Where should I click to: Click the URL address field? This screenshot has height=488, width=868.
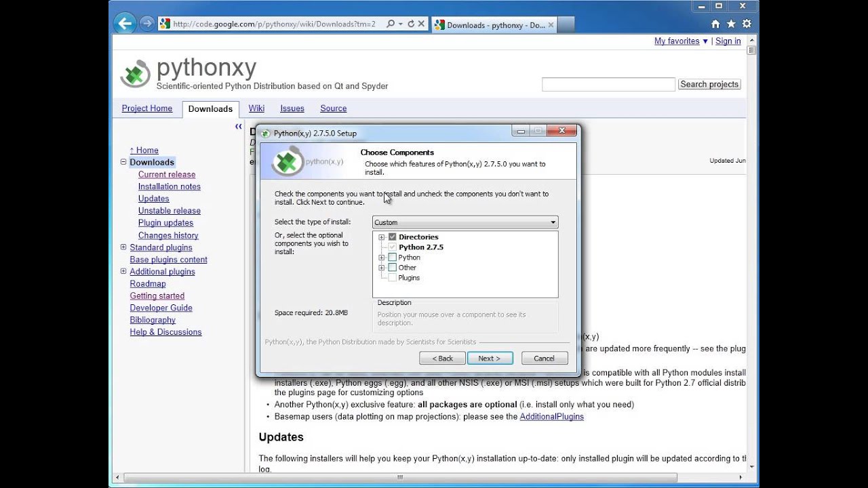274,24
